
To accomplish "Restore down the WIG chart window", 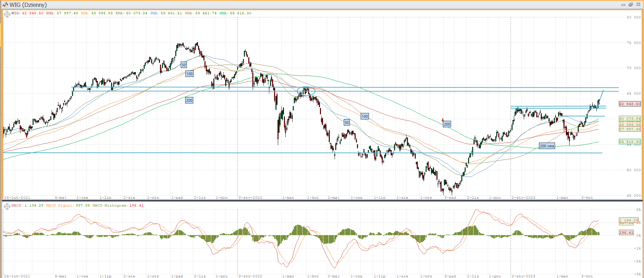I will click(631, 5).
